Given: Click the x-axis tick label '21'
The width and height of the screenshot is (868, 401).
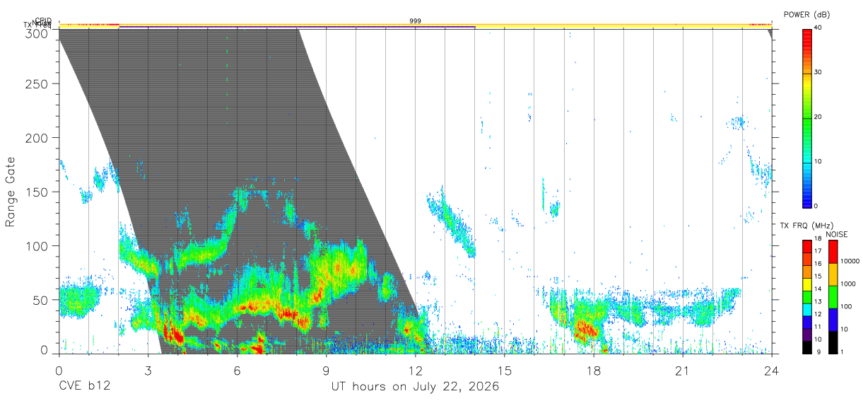Looking at the screenshot, I should point(683,371).
